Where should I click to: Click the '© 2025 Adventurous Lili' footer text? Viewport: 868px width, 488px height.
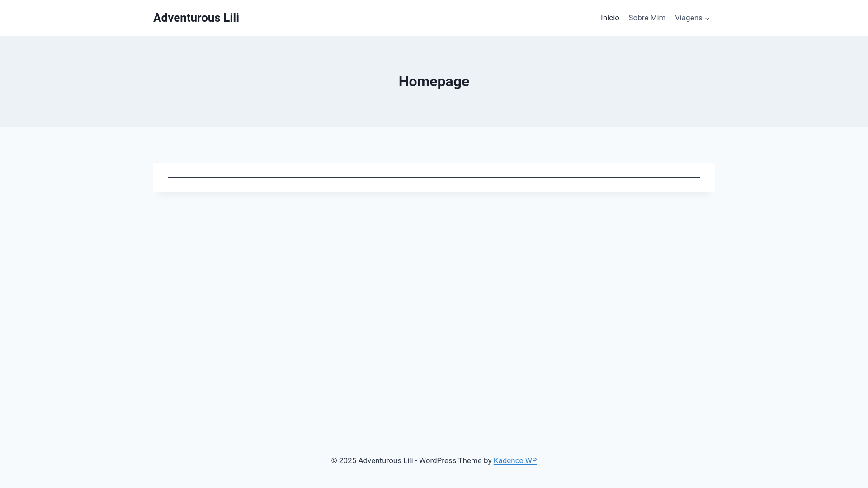click(372, 460)
